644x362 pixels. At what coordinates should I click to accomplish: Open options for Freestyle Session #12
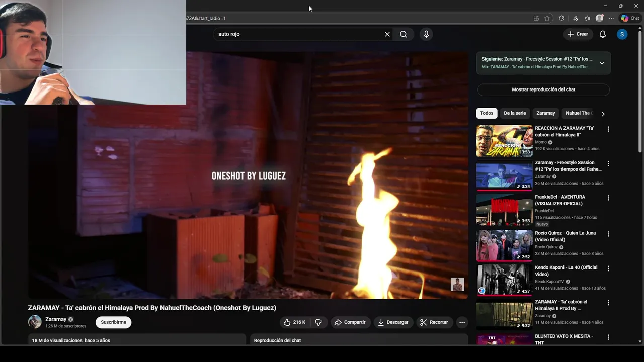coord(608,163)
